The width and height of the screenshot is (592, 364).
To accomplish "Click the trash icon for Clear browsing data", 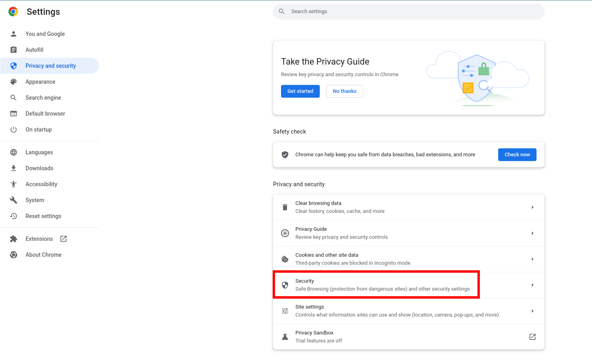I will coord(285,207).
